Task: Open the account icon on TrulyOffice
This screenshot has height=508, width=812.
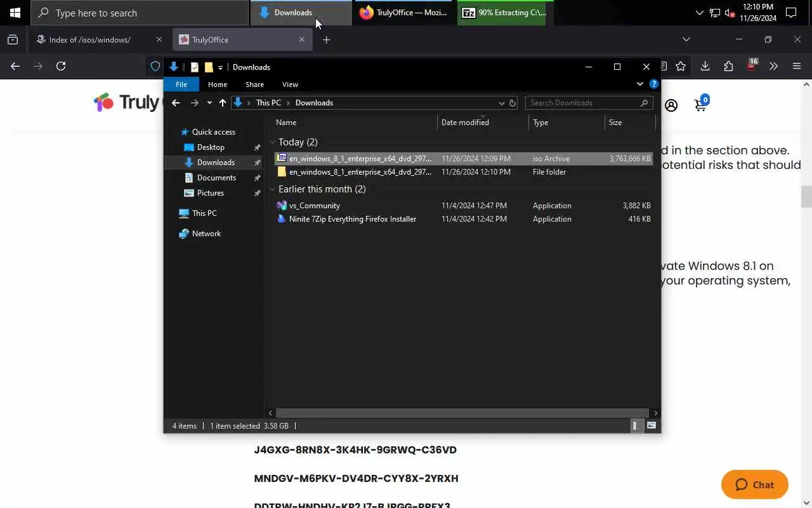Action: 671,105
